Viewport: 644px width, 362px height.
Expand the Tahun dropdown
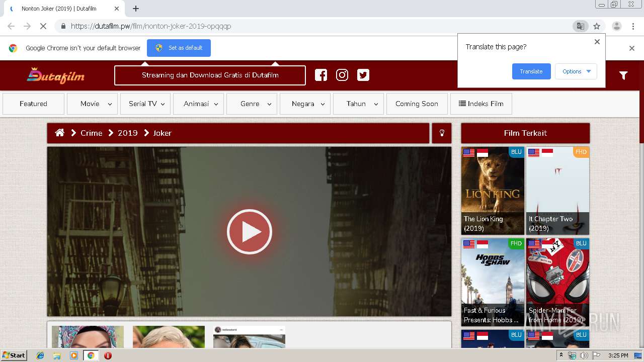pyautogui.click(x=358, y=104)
